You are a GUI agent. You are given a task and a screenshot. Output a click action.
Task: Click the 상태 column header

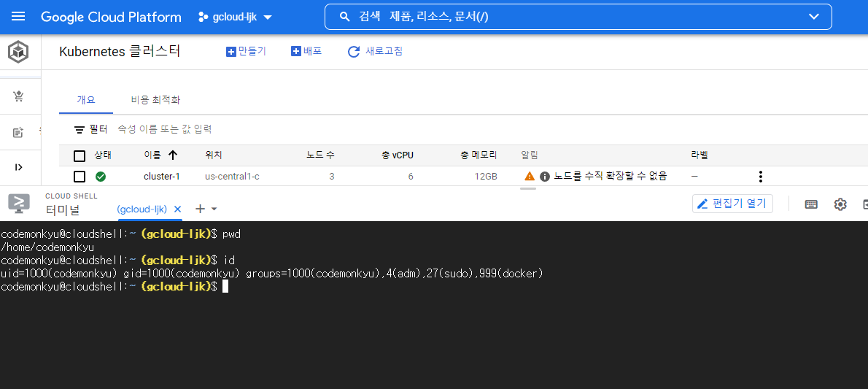click(x=103, y=155)
